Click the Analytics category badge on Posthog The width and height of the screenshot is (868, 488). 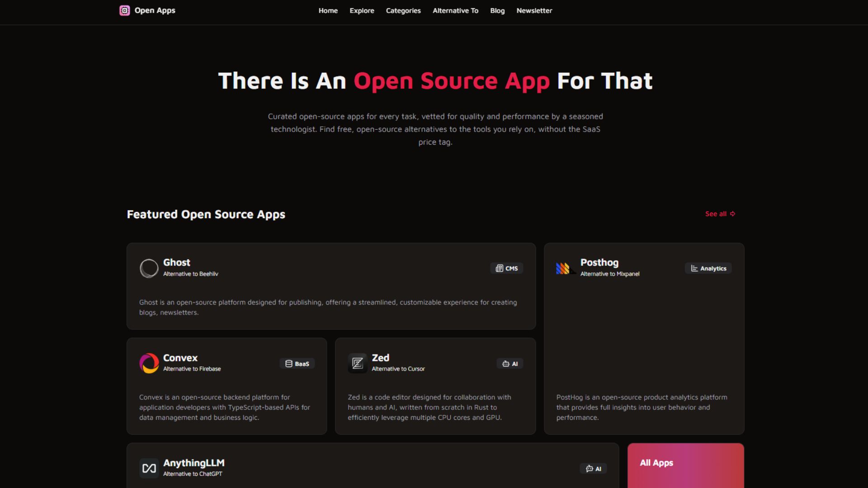pyautogui.click(x=708, y=268)
